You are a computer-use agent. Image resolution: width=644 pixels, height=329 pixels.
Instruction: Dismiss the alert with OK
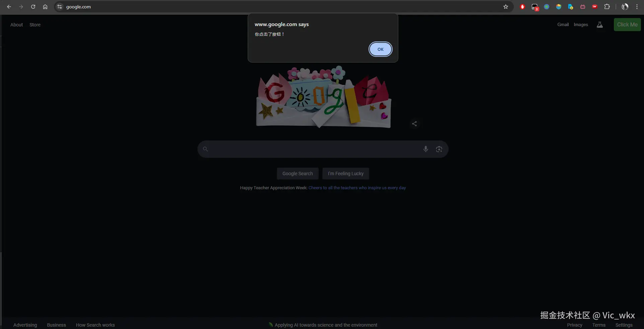[381, 49]
